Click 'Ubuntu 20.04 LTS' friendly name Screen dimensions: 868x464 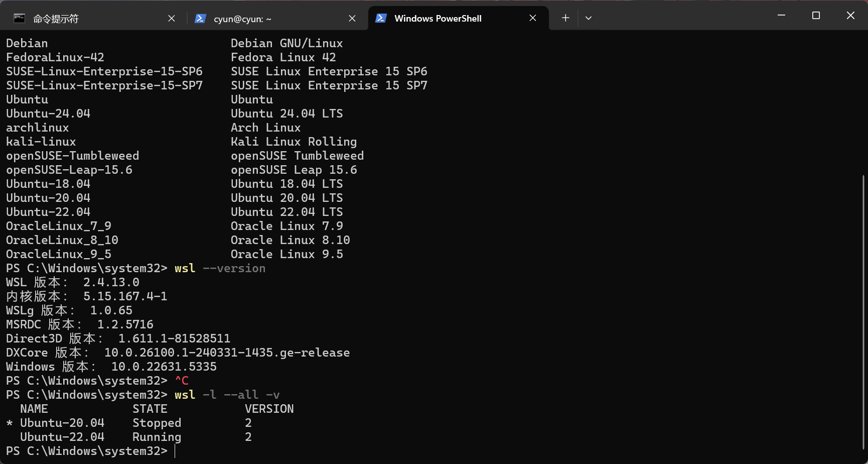point(287,198)
